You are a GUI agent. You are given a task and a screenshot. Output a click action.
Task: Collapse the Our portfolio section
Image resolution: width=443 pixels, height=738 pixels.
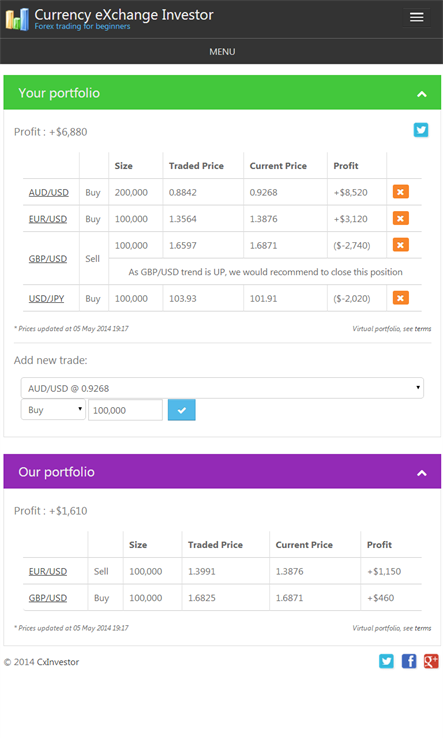tap(422, 473)
